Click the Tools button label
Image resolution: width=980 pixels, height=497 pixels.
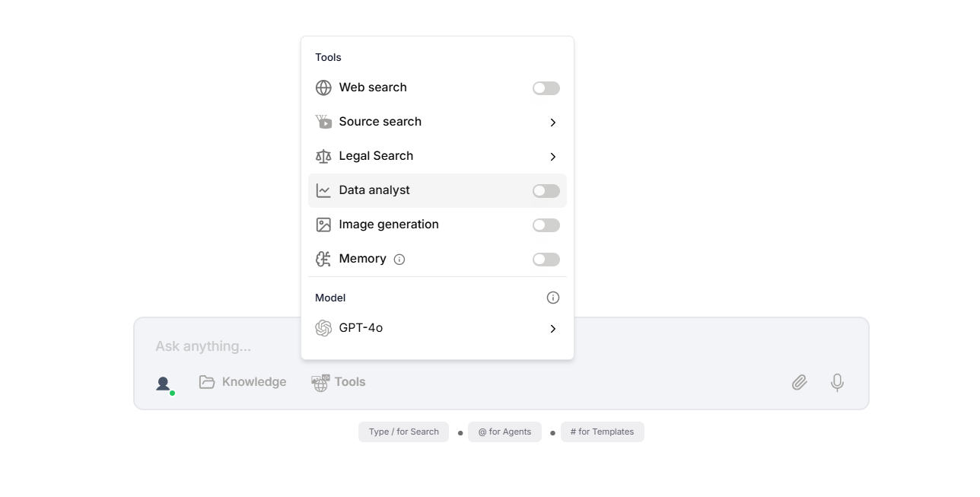coord(350,382)
